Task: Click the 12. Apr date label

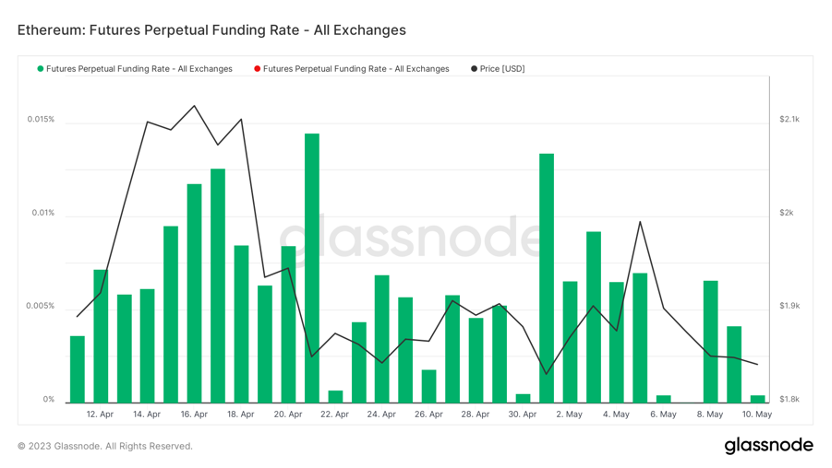Action: click(100, 414)
